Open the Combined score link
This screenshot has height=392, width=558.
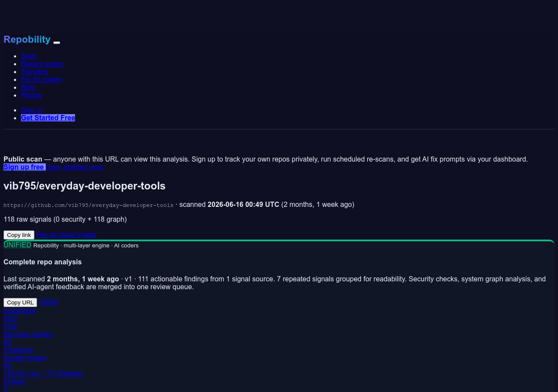pos(19,318)
